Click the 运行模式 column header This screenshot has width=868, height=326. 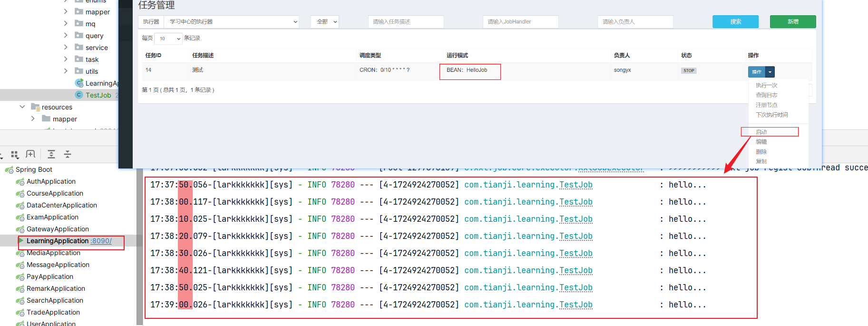tap(457, 56)
